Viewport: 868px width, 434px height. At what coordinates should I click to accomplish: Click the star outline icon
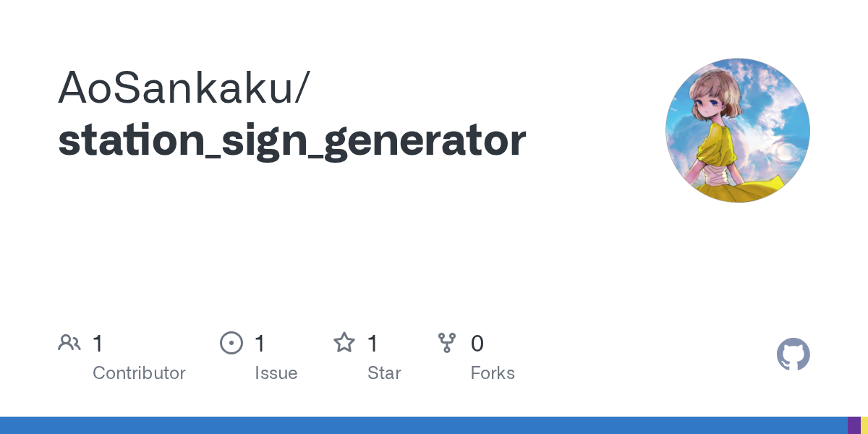344,343
